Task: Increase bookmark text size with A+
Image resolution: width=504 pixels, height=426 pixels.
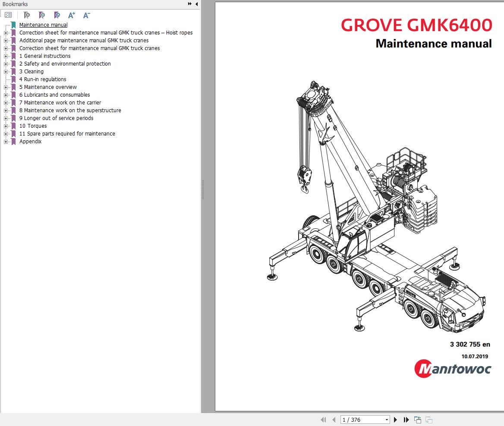Action: (72, 15)
